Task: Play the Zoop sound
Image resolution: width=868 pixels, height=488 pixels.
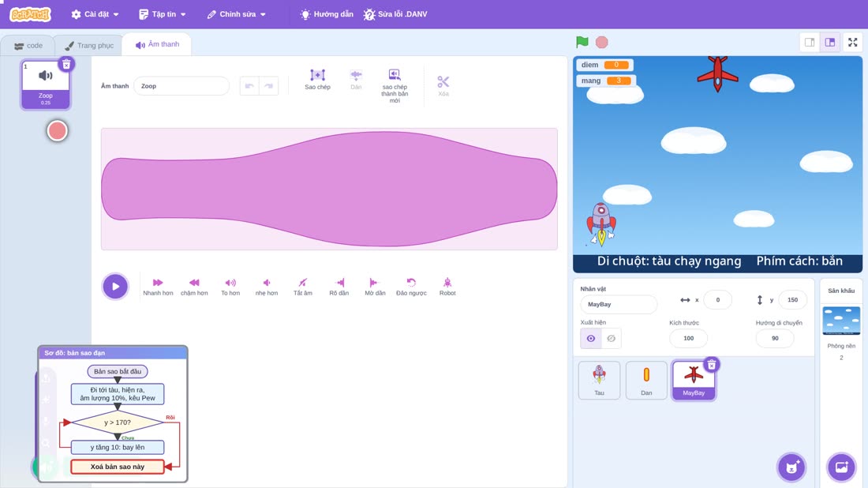Action: [115, 287]
